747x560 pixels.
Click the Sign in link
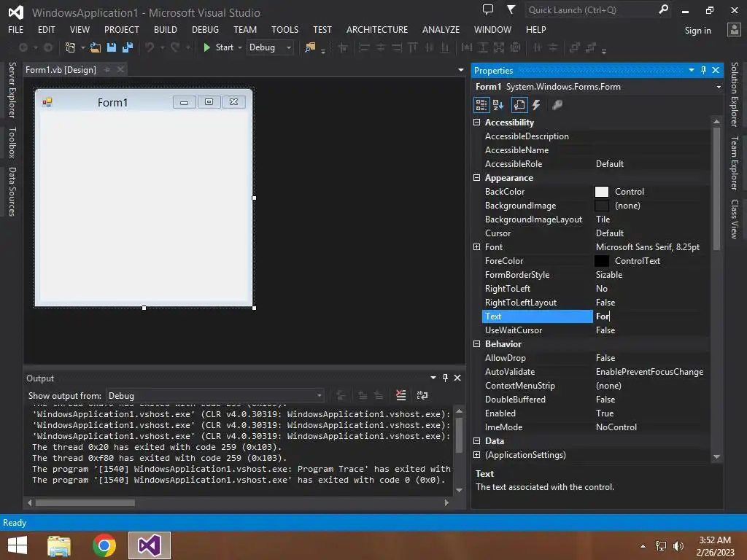698,31
